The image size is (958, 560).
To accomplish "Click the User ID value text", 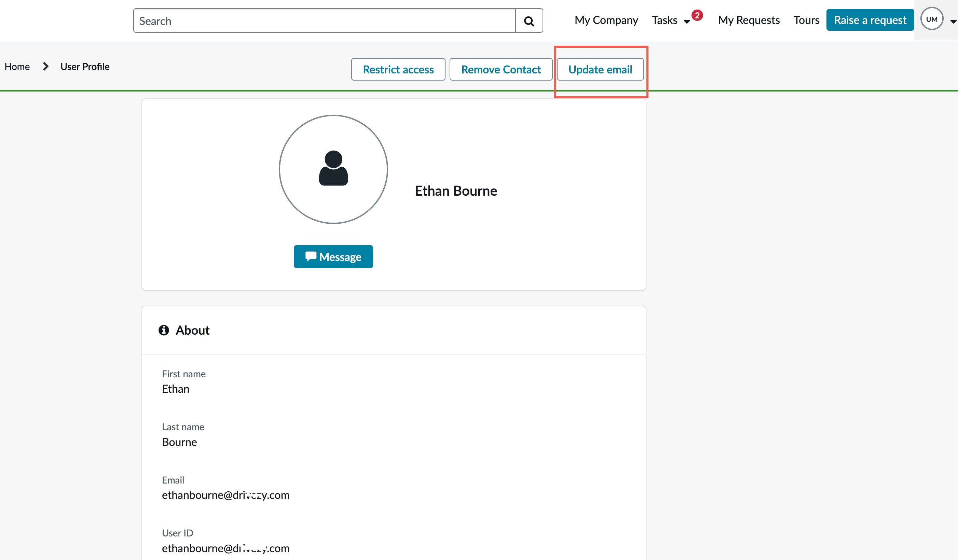I will pyautogui.click(x=225, y=548).
